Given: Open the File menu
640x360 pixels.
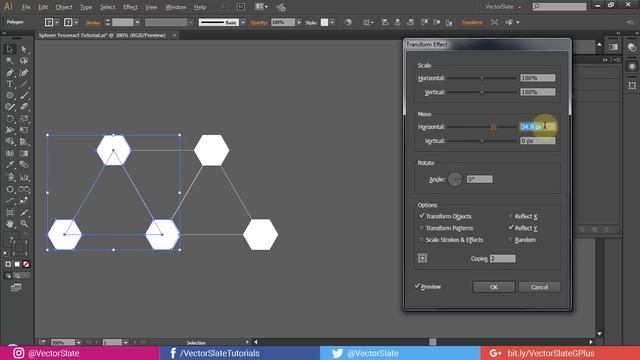Looking at the screenshot, I should coord(26,7).
